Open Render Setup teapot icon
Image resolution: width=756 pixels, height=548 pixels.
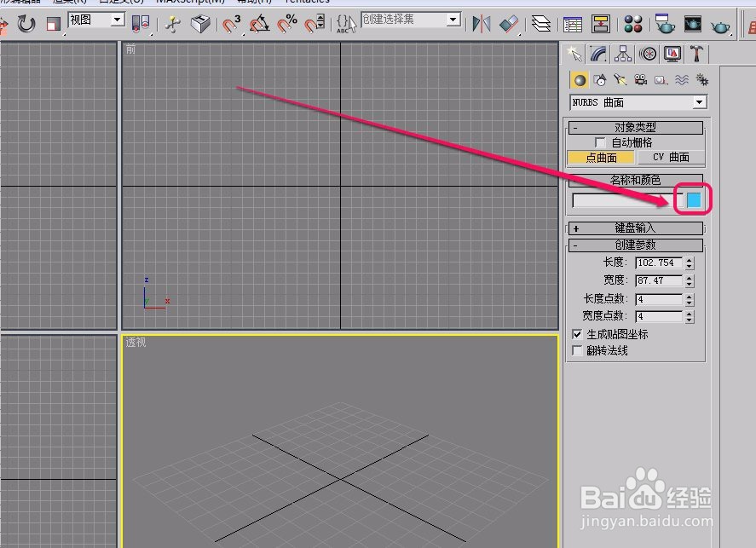(x=665, y=23)
